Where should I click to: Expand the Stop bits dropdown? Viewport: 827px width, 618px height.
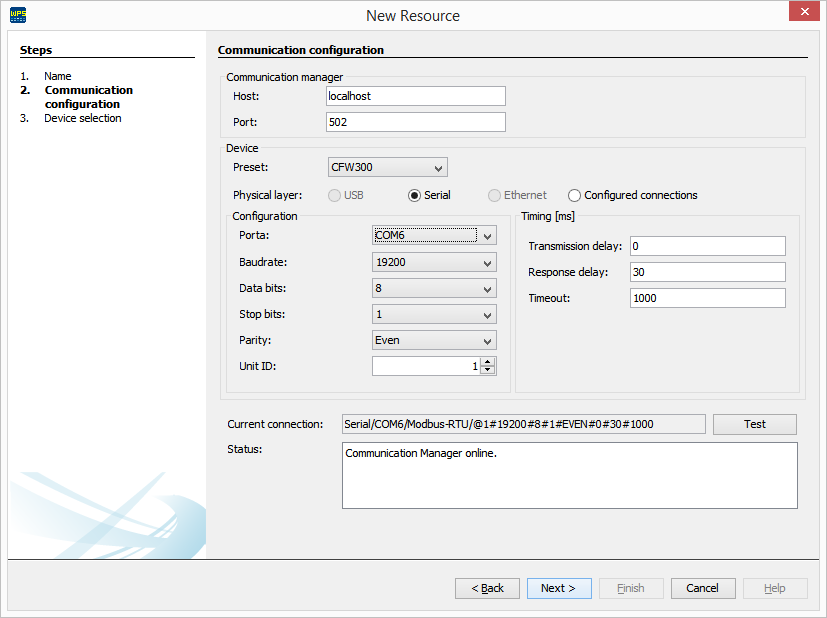[x=487, y=314]
